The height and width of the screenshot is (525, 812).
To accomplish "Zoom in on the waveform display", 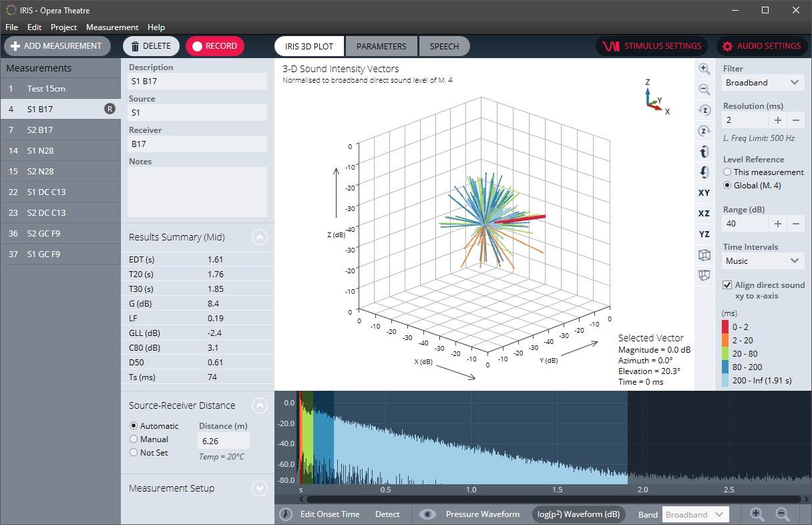I will (757, 514).
